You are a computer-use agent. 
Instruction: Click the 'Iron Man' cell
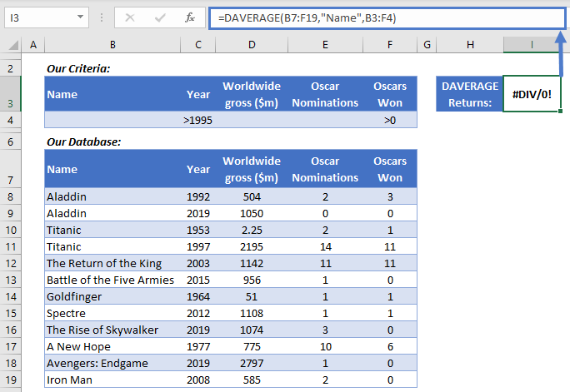112,380
